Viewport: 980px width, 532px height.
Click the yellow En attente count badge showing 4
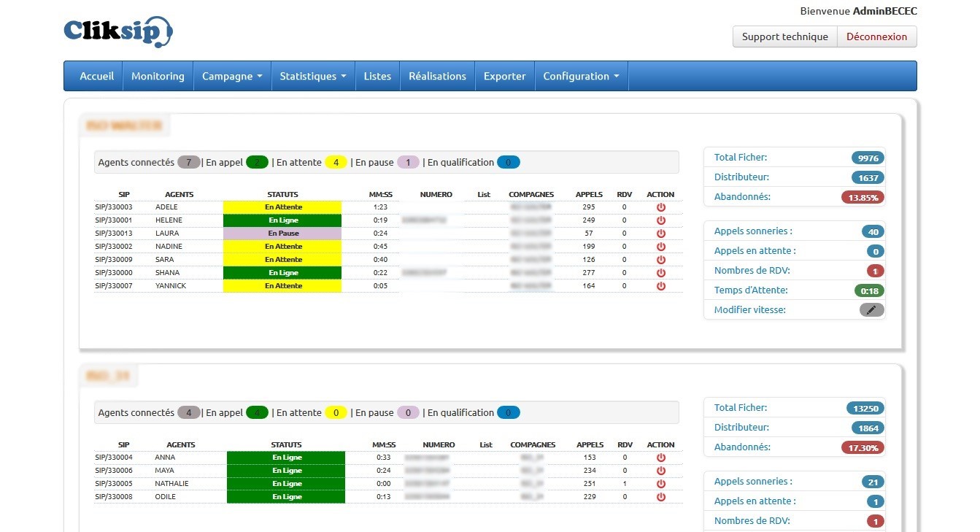pyautogui.click(x=336, y=163)
